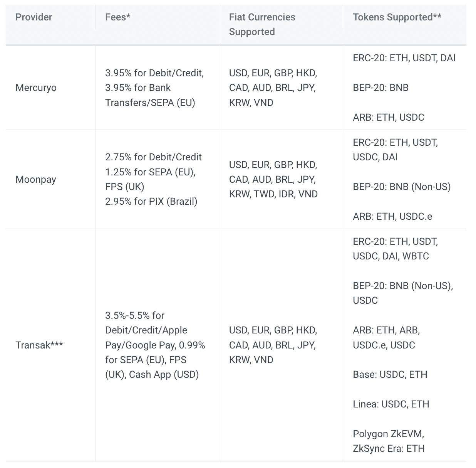This screenshot has width=476, height=468.
Task: Select the Moonpay provider name
Action: pyautogui.click(x=36, y=180)
